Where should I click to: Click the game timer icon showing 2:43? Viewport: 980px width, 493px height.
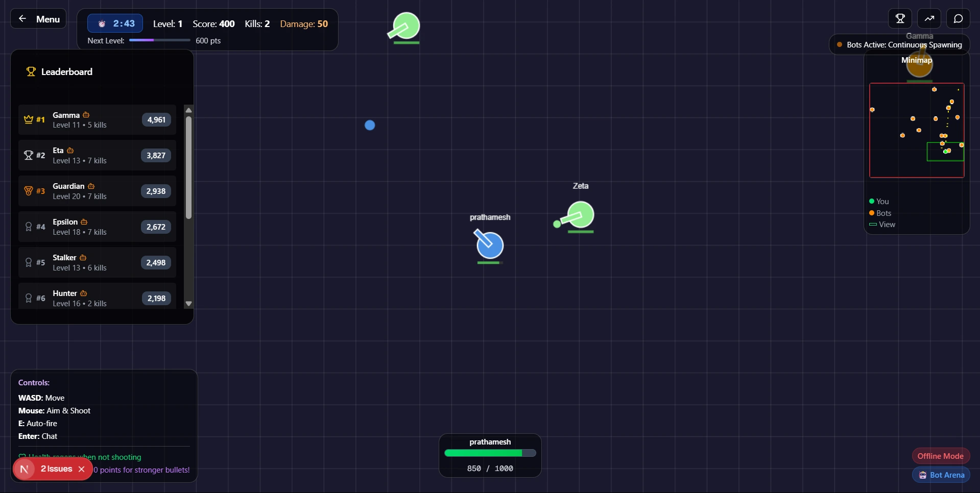click(x=102, y=24)
